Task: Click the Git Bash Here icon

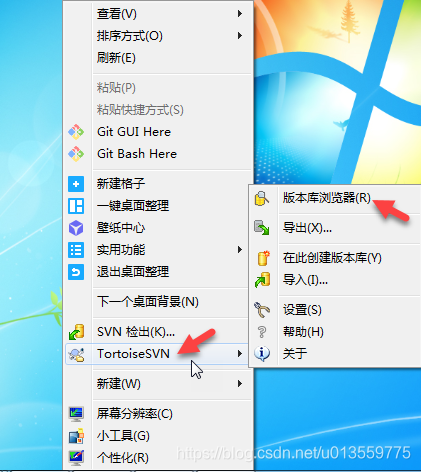Action: [76, 154]
